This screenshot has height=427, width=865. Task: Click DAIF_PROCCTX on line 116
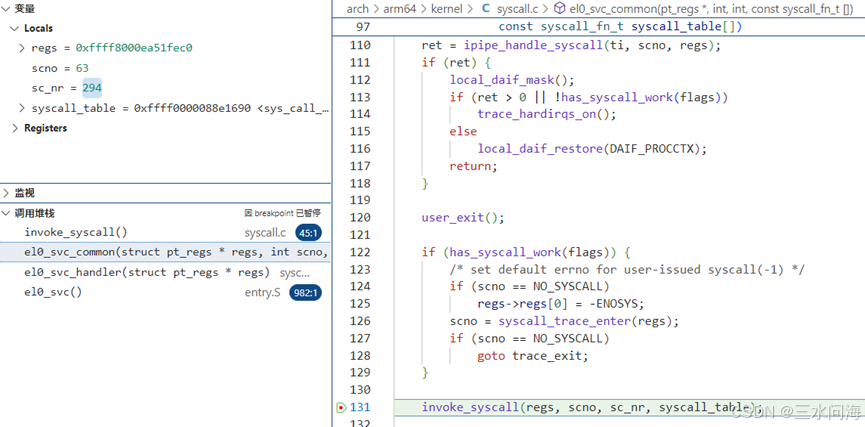650,149
